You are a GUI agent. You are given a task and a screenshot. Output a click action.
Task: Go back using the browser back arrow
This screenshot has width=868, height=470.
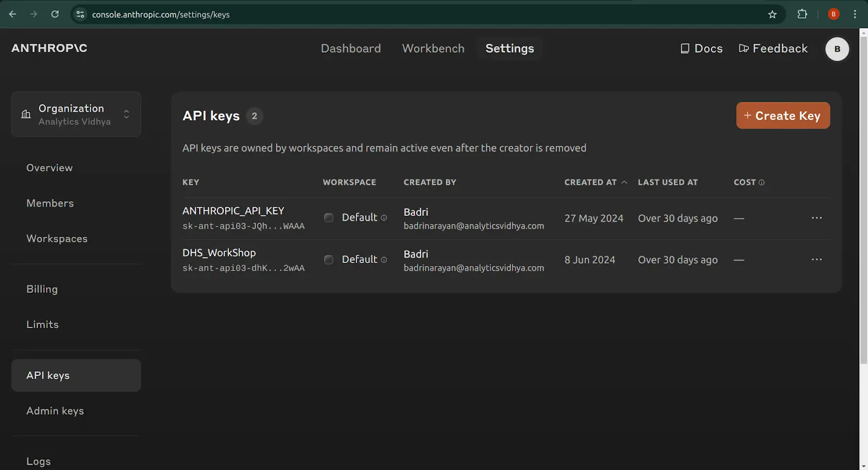coord(13,14)
